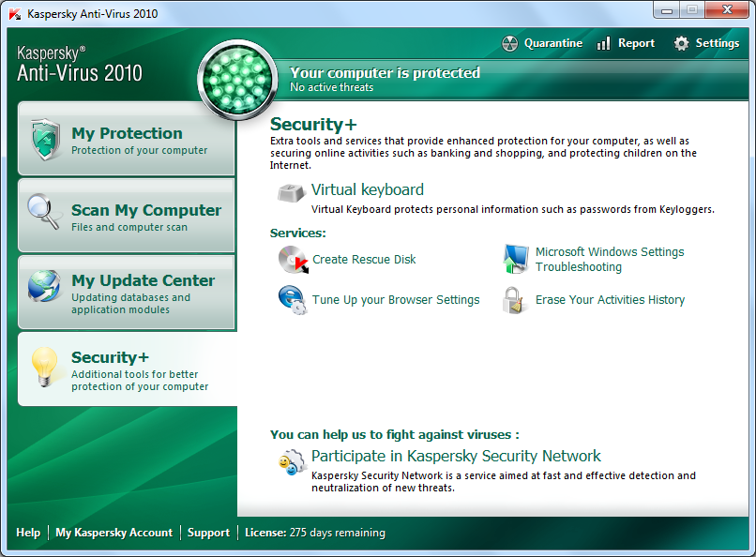Open the Quarantine text link
The width and height of the screenshot is (756, 557).
point(553,43)
